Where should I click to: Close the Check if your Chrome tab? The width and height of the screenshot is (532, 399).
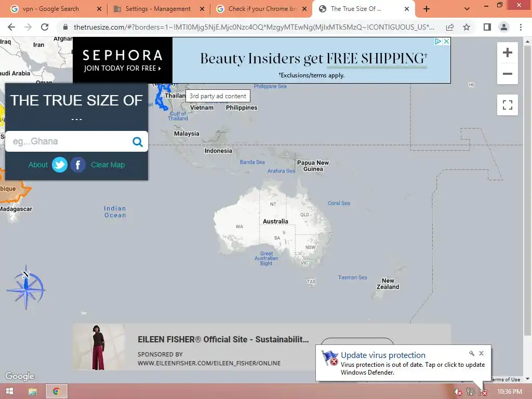[304, 9]
